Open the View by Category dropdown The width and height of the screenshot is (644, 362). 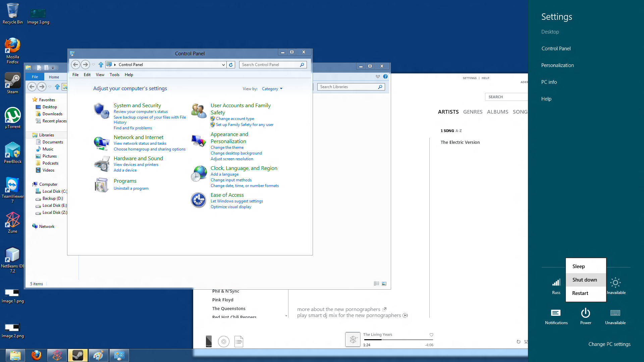272,89
